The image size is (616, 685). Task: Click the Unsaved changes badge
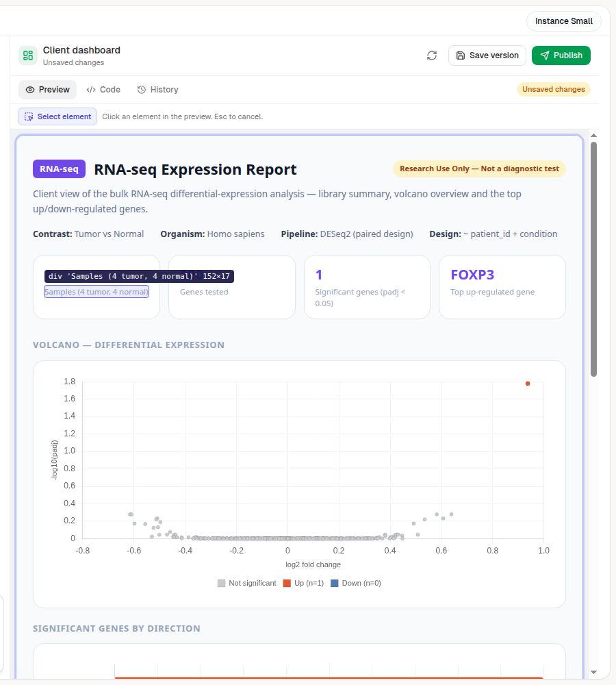pos(553,89)
